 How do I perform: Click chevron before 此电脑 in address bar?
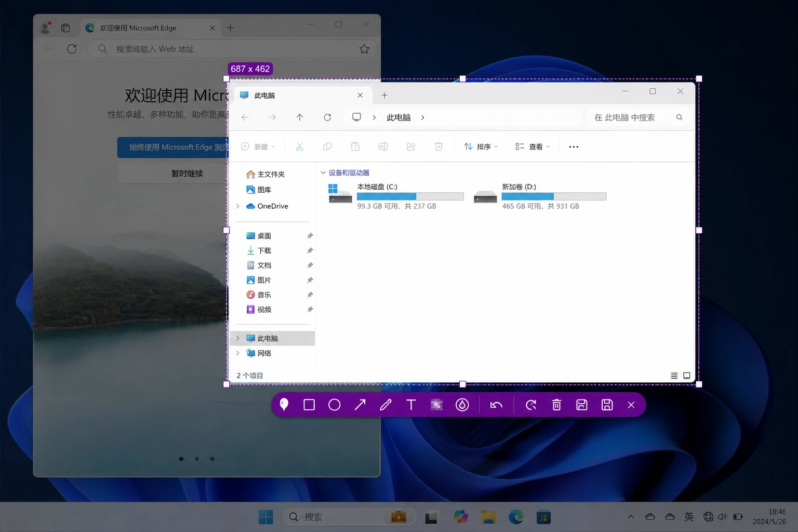(x=374, y=117)
